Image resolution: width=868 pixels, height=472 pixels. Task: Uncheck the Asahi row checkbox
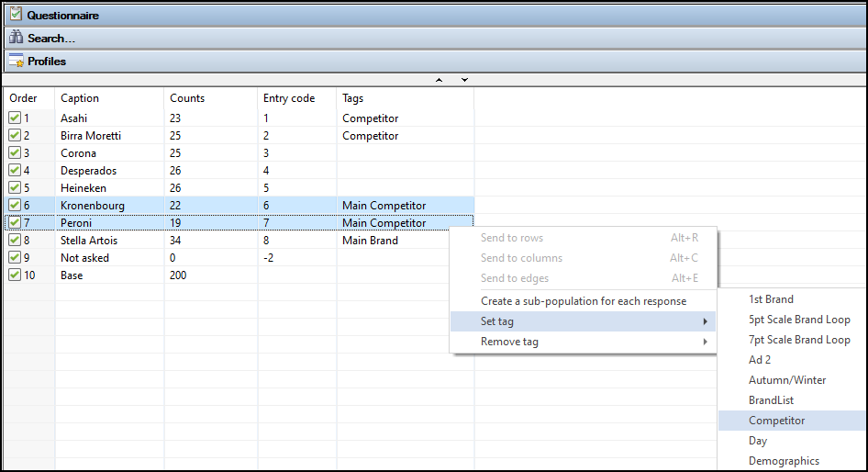point(15,118)
